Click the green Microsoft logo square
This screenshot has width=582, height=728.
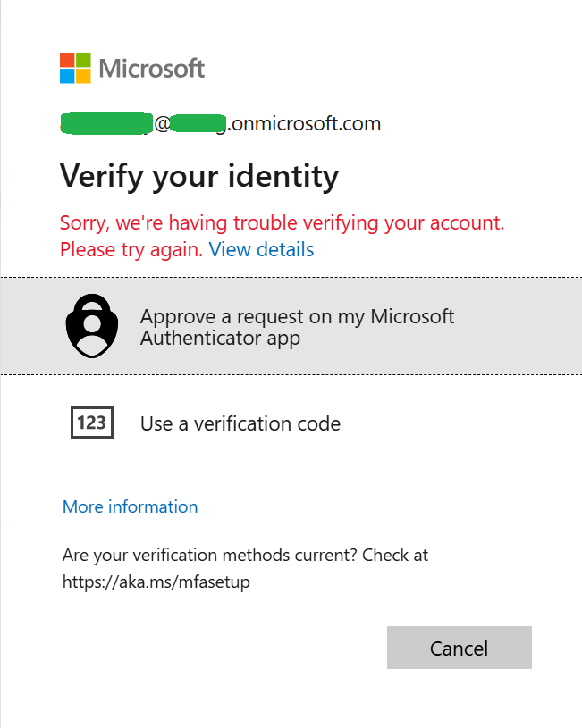click(x=81, y=61)
